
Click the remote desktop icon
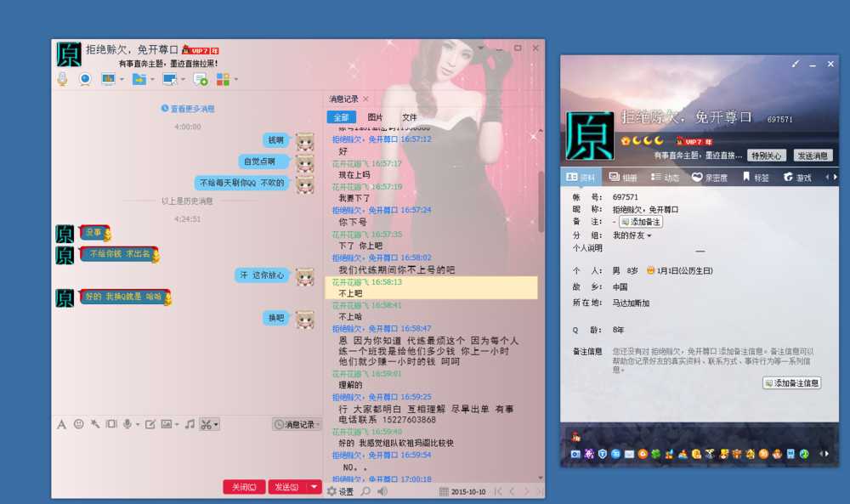[x=170, y=79]
